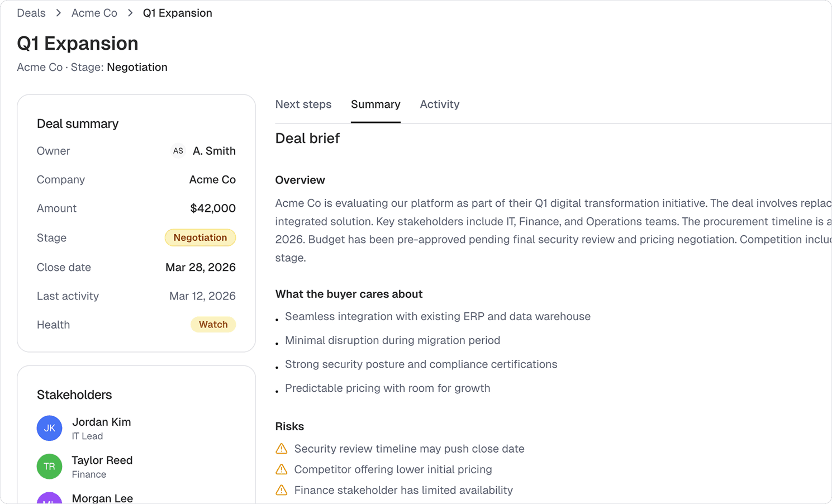832x504 pixels.
Task: Click the Morgan Lee avatar circle
Action: coord(49,499)
